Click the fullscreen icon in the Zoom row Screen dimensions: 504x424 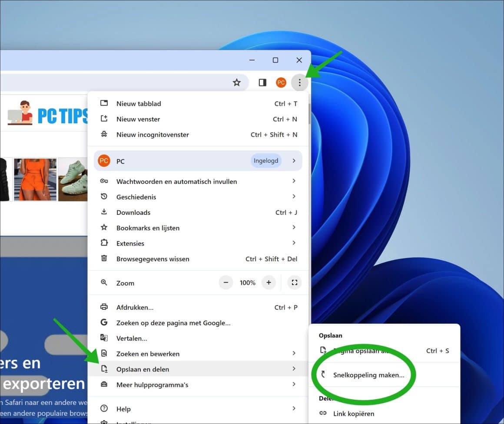[x=295, y=283]
